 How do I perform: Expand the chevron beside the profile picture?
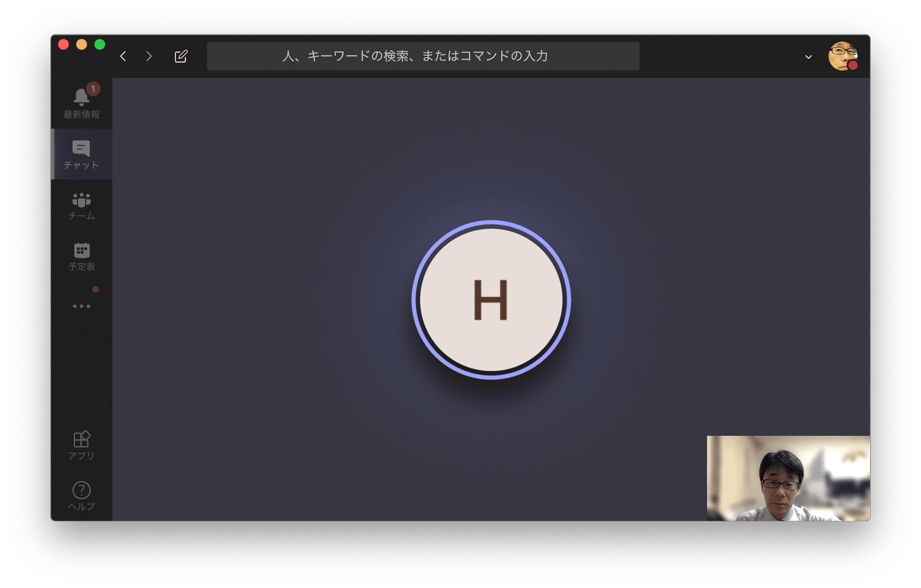point(808,57)
